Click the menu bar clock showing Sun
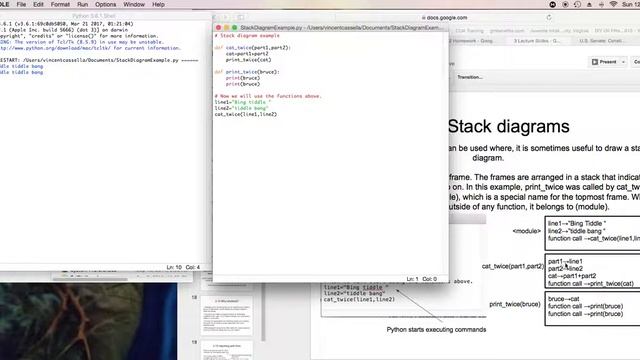The height and width of the screenshot is (360, 640). (631, 4)
